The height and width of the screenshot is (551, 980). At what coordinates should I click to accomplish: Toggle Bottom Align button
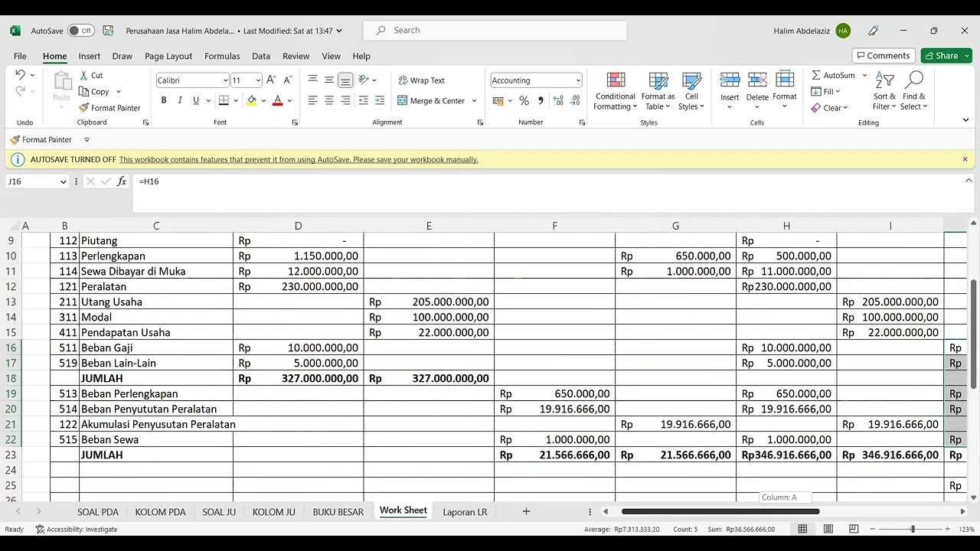345,80
